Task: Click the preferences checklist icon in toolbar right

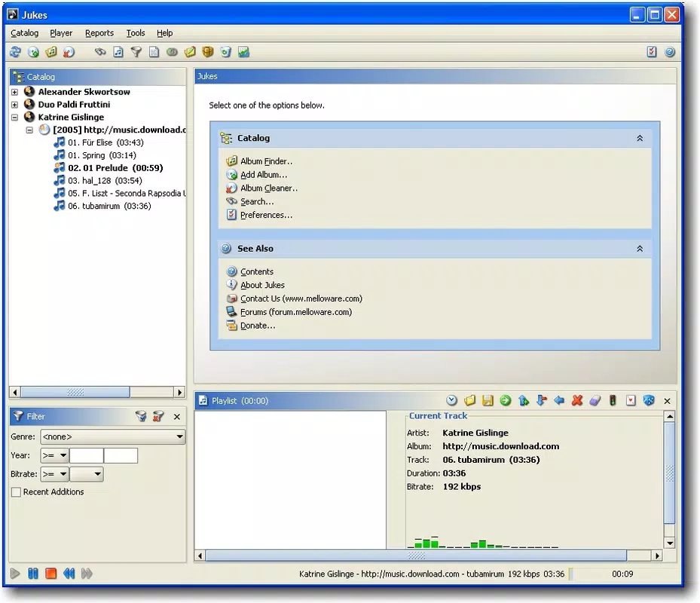Action: coord(652,52)
